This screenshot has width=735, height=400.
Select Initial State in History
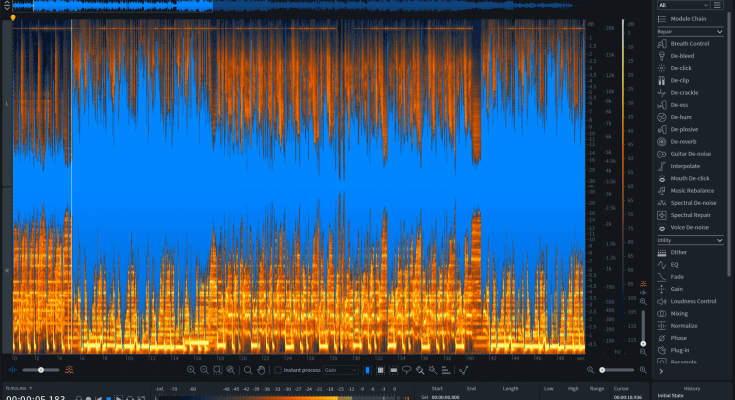[671, 396]
